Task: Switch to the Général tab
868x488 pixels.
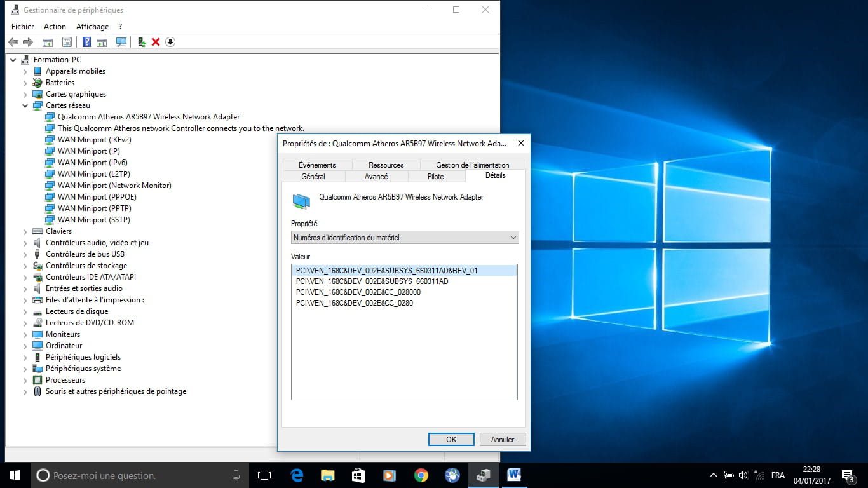Action: coord(313,177)
